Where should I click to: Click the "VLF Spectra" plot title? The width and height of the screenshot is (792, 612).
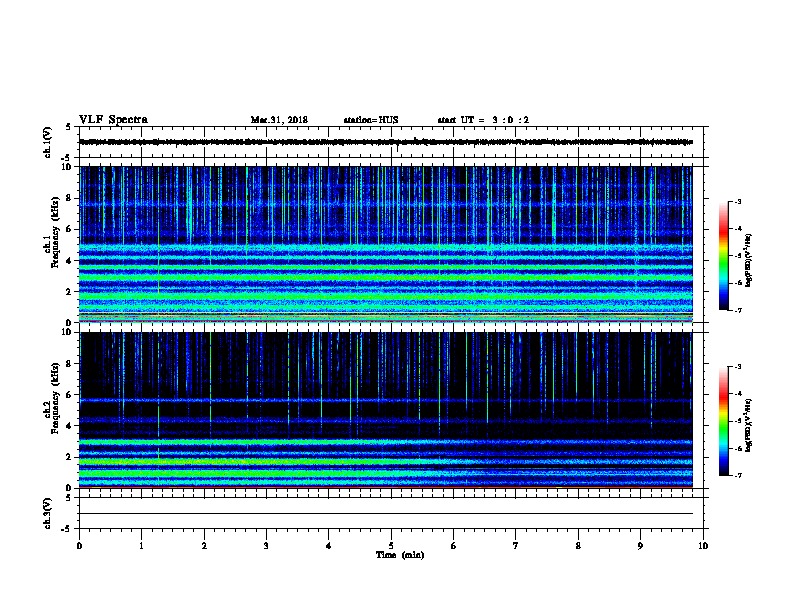113,120
